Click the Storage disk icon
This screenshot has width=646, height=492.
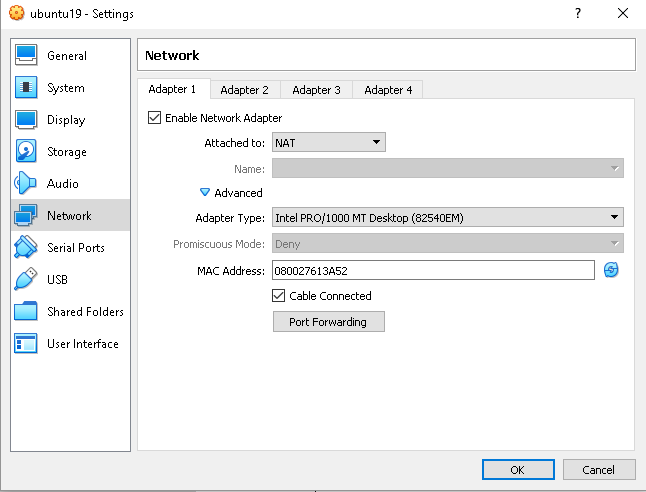point(26,151)
